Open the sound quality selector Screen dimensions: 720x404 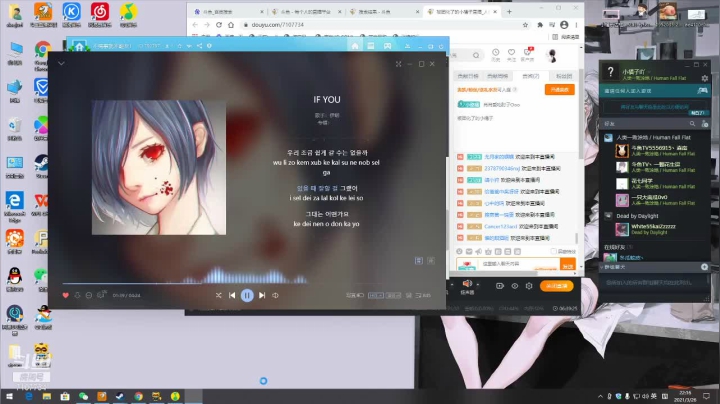376,295
